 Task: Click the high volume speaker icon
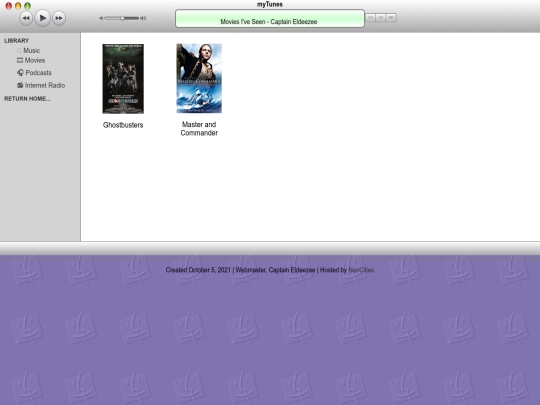click(x=143, y=18)
